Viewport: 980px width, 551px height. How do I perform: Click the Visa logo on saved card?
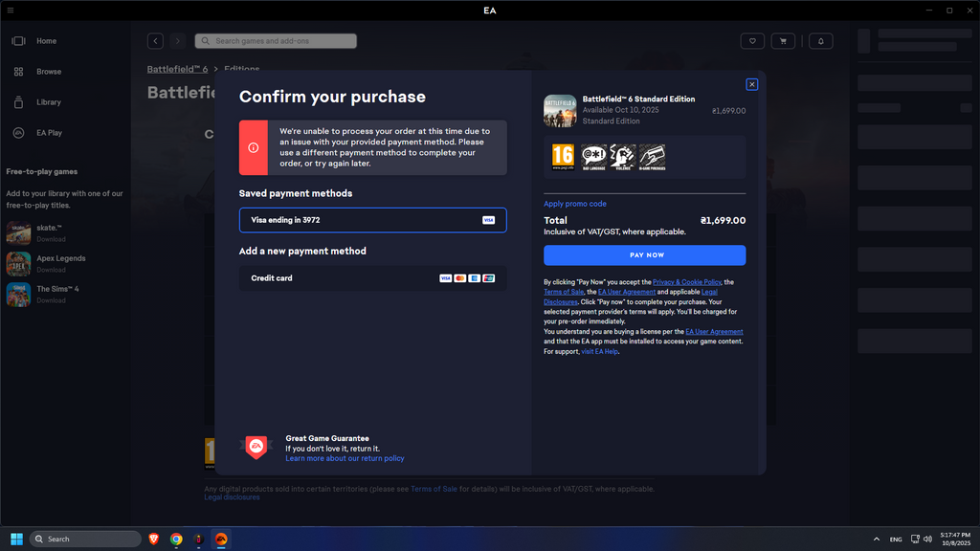(x=489, y=221)
